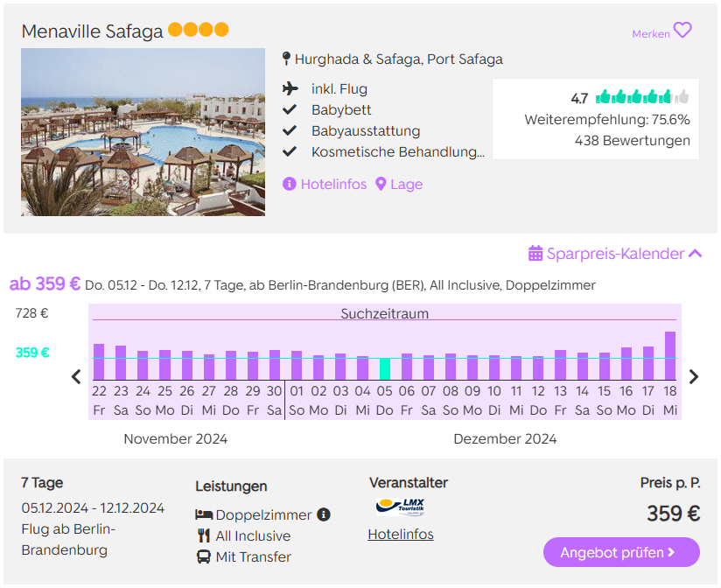Click the info icon next to Doppelzimmer

pyautogui.click(x=324, y=514)
